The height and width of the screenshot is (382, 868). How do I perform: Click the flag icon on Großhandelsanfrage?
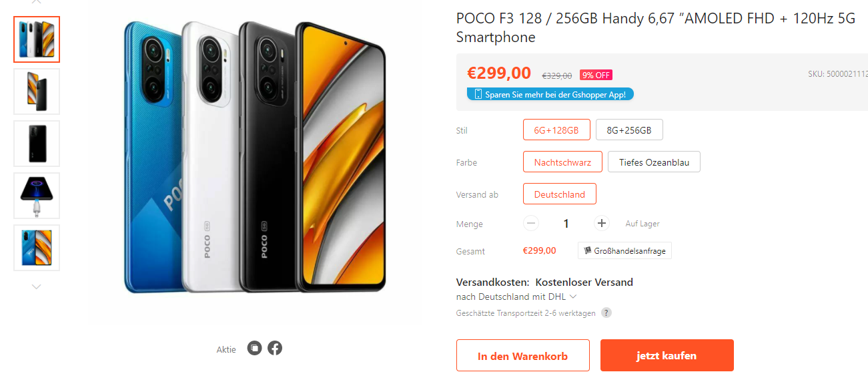[x=587, y=250]
